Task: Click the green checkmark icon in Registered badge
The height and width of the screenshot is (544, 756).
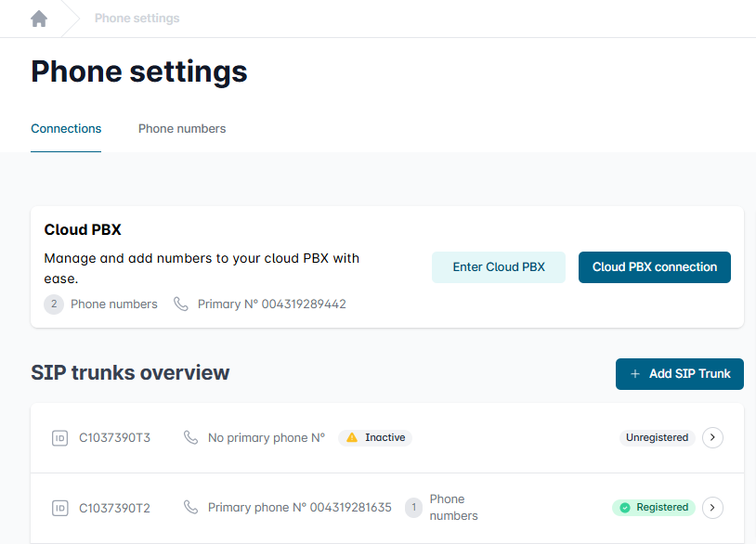Action: (625, 508)
